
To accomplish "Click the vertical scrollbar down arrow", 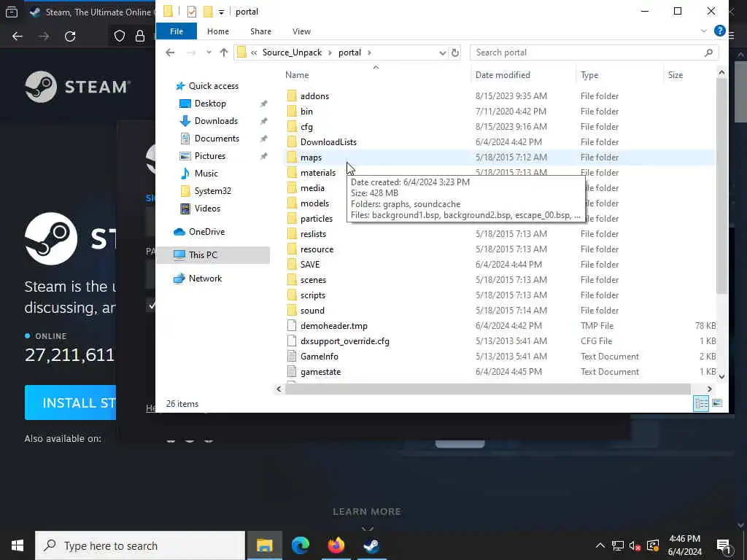I will [x=721, y=376].
